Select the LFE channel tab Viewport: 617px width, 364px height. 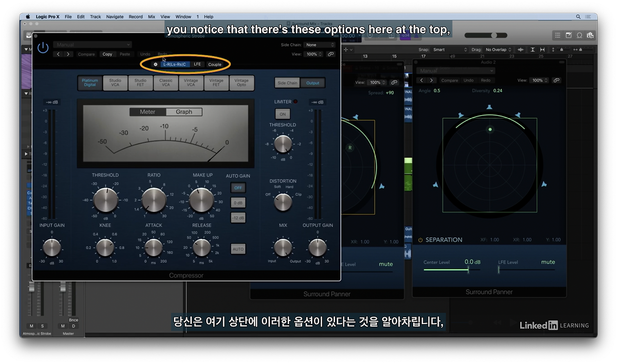pyautogui.click(x=197, y=64)
